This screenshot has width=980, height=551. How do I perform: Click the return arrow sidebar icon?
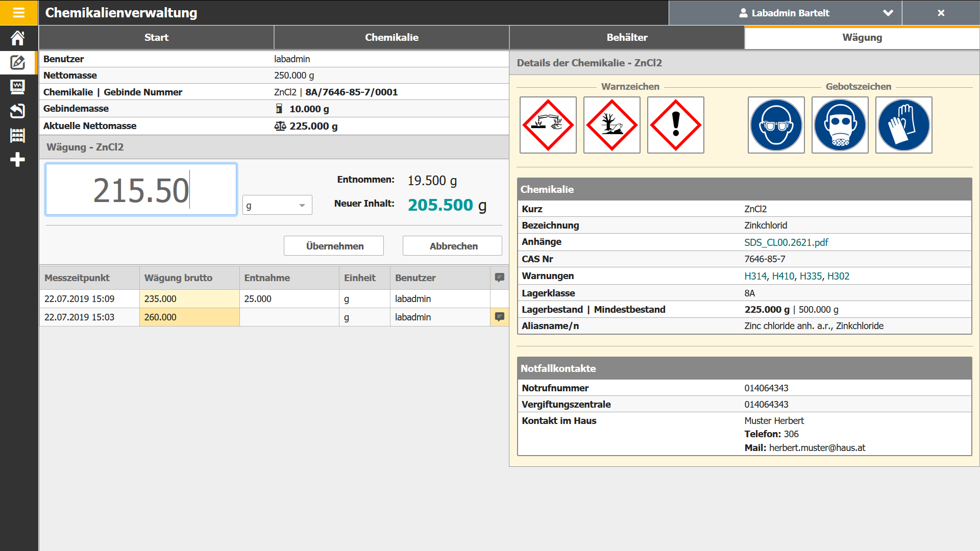click(x=18, y=111)
